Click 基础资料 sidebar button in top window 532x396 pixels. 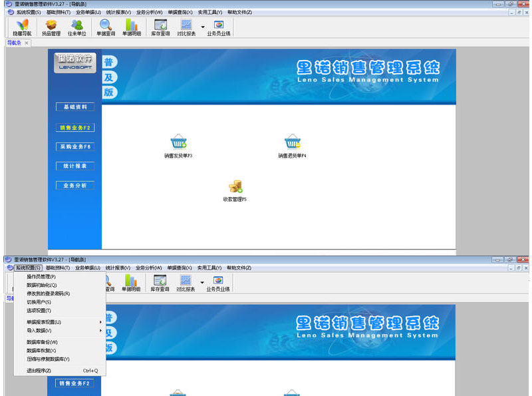75,107
